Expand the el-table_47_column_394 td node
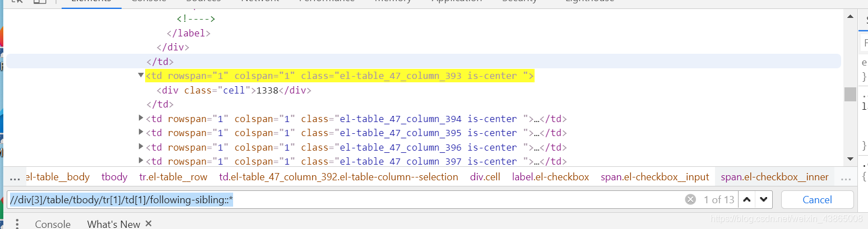868x229 pixels. point(141,118)
